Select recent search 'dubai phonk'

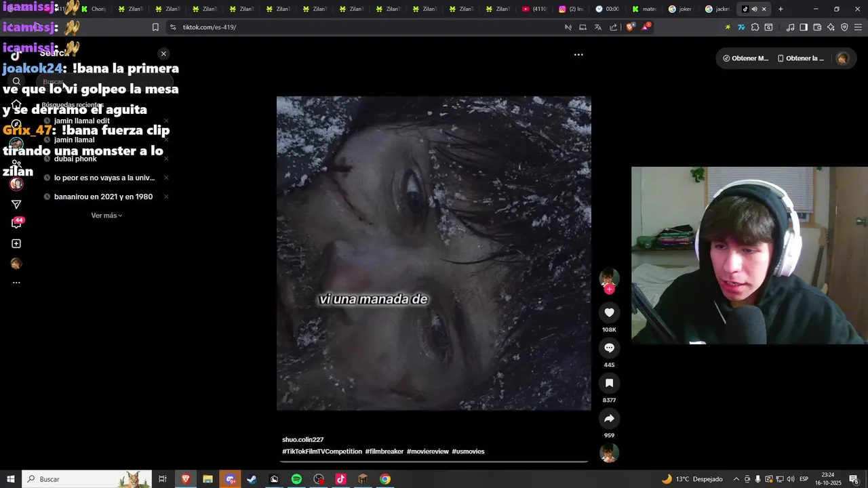pos(75,159)
